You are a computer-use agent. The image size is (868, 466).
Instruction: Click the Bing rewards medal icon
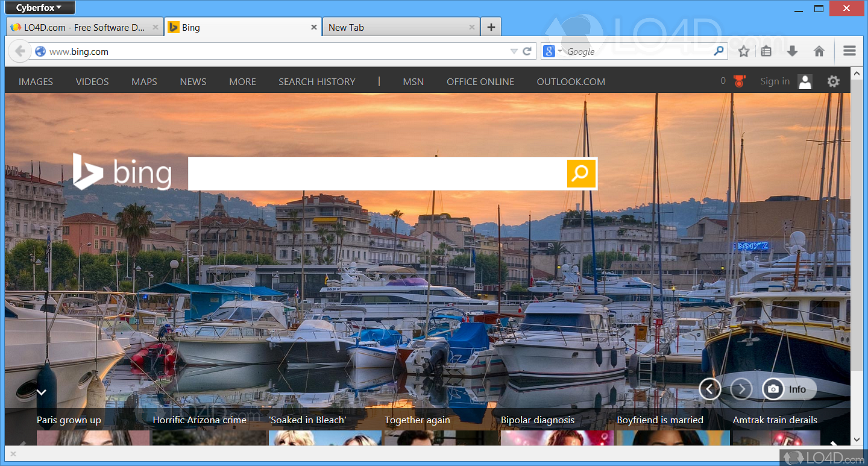pyautogui.click(x=739, y=81)
